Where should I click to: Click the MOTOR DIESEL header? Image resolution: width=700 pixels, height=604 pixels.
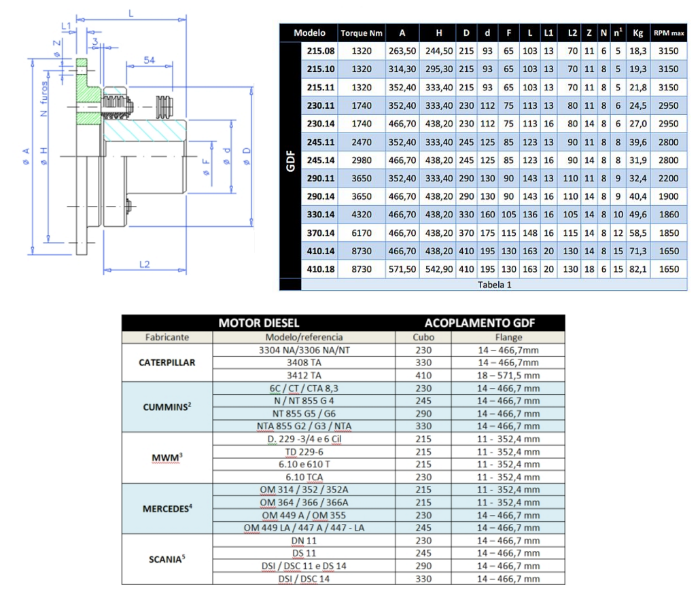(x=258, y=323)
